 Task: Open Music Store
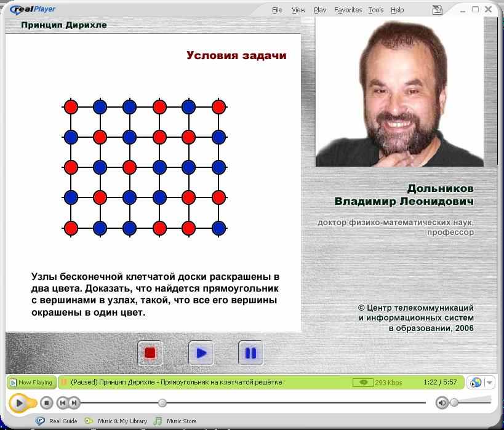pos(182,421)
